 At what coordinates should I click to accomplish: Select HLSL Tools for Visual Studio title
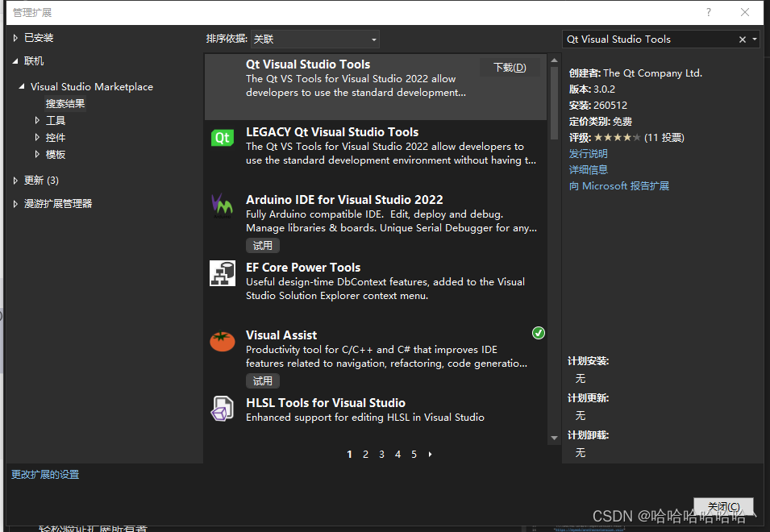pyautogui.click(x=326, y=403)
